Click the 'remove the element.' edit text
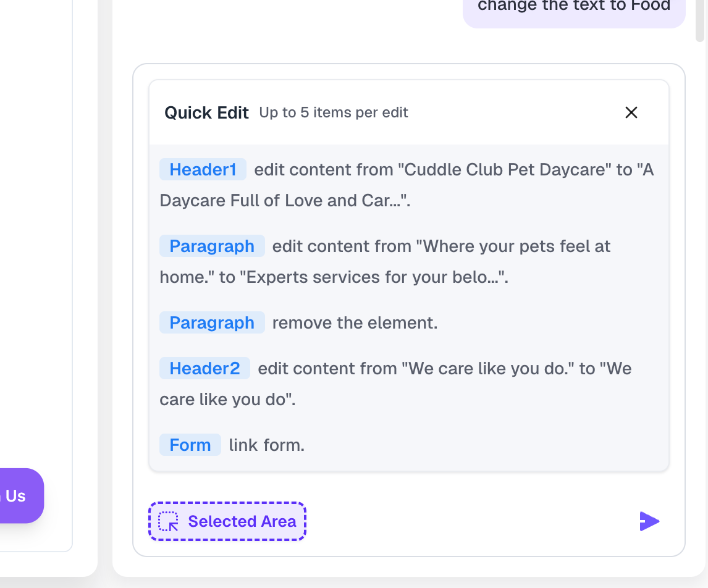Screen dimensions: 708x588 pos(355,323)
